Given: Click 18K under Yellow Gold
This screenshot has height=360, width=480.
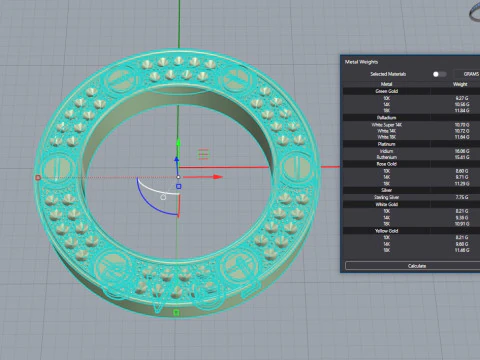Looking at the screenshot, I should tap(386, 250).
